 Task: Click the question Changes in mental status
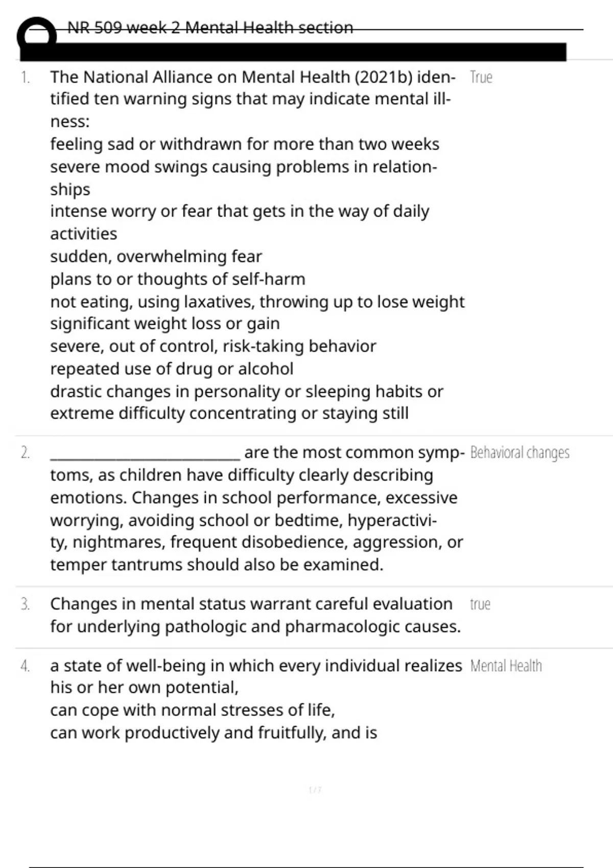coord(255,615)
